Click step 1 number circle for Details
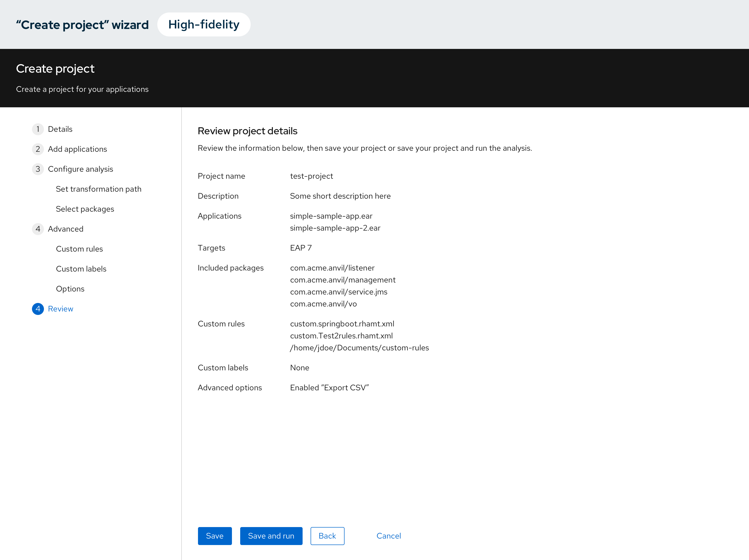 coord(38,129)
